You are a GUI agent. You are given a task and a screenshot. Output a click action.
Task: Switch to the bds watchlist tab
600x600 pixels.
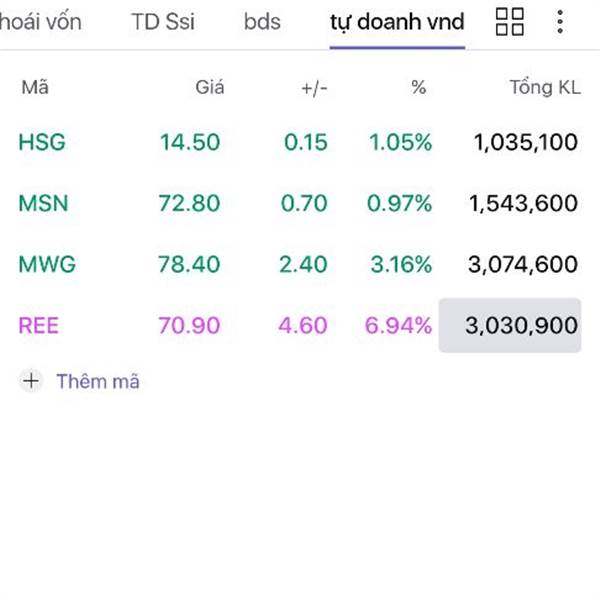point(262,21)
